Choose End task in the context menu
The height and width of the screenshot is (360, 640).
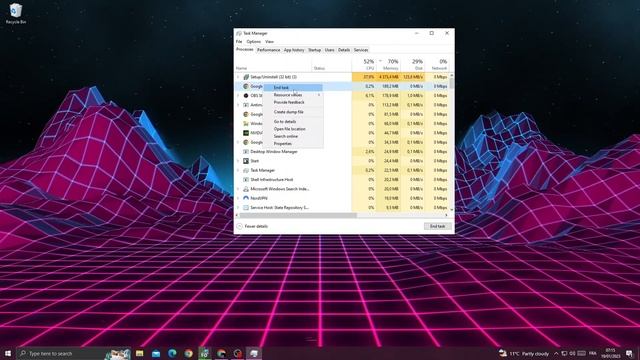click(x=293, y=87)
